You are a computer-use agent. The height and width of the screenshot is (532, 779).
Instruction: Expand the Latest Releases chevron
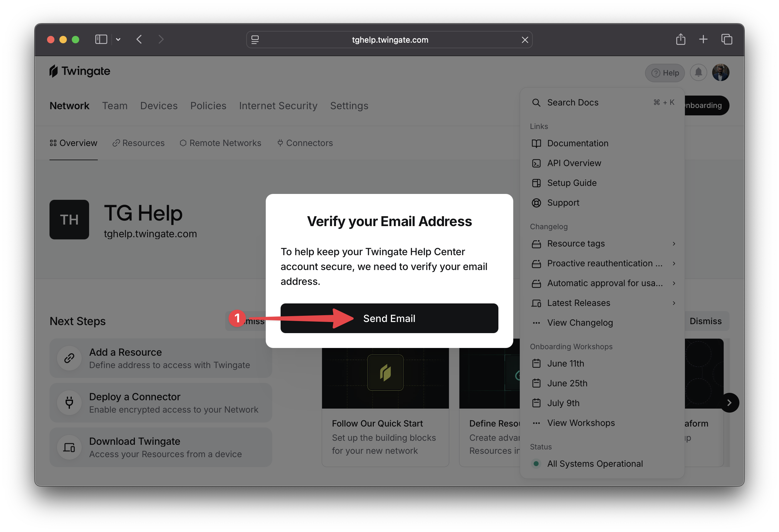pos(674,303)
